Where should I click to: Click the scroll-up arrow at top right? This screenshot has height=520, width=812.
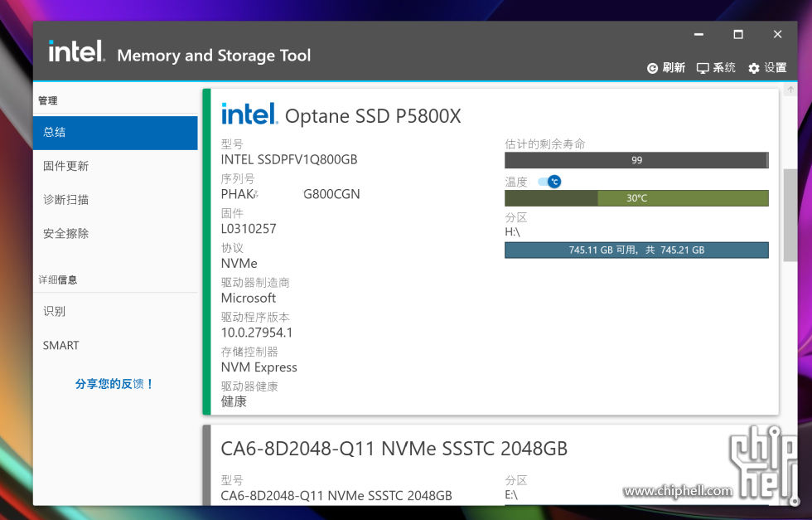[790, 90]
